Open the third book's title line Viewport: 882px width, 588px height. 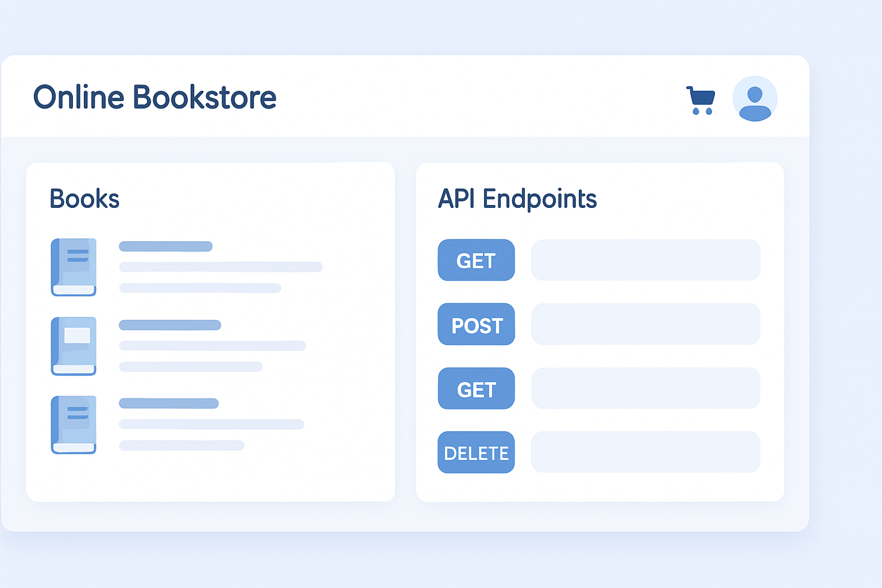click(168, 403)
